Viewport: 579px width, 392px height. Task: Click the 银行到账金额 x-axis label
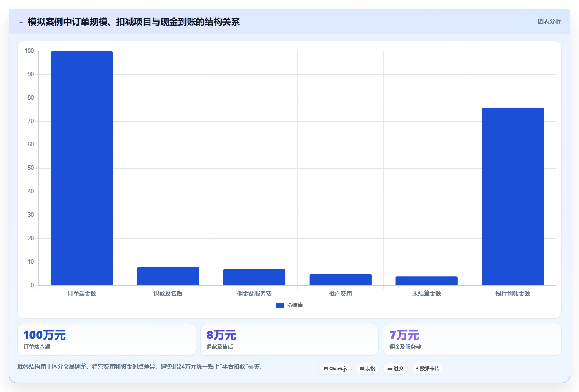513,293
